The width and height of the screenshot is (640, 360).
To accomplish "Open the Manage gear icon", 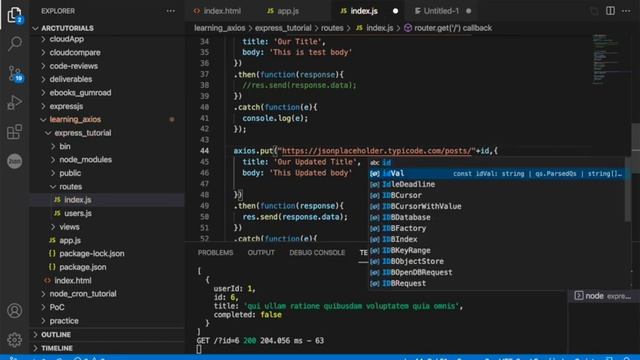I will click(15, 339).
